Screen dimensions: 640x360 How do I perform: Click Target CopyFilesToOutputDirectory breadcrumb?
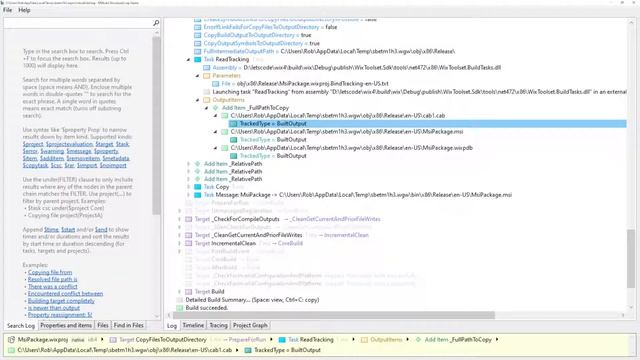163,340
